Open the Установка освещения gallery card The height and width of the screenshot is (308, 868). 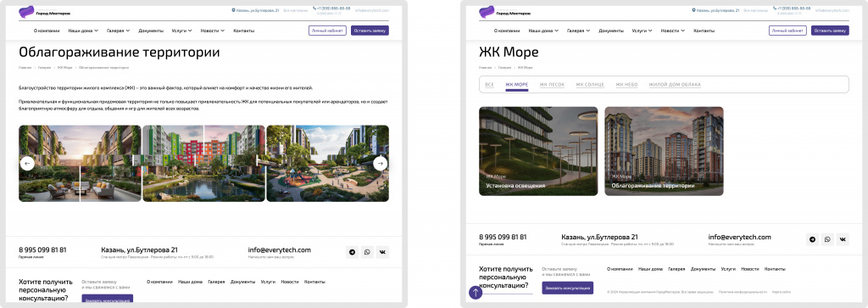pos(538,151)
